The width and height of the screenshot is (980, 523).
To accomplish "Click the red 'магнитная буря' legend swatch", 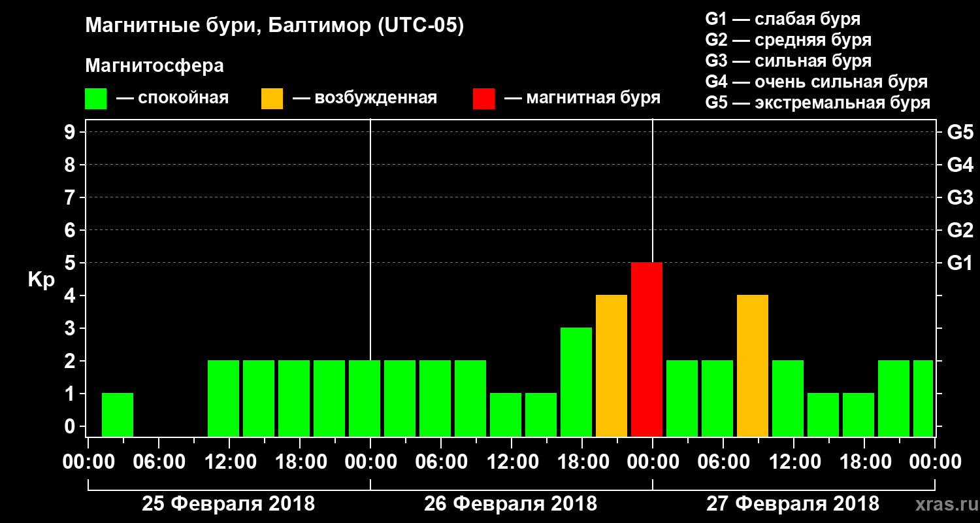I will tap(483, 99).
